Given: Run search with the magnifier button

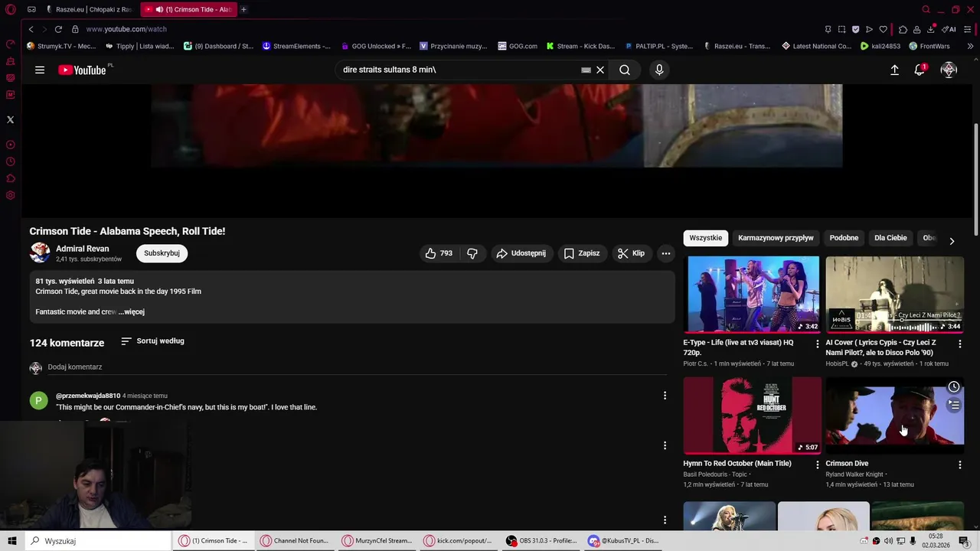Looking at the screenshot, I should coord(625,70).
